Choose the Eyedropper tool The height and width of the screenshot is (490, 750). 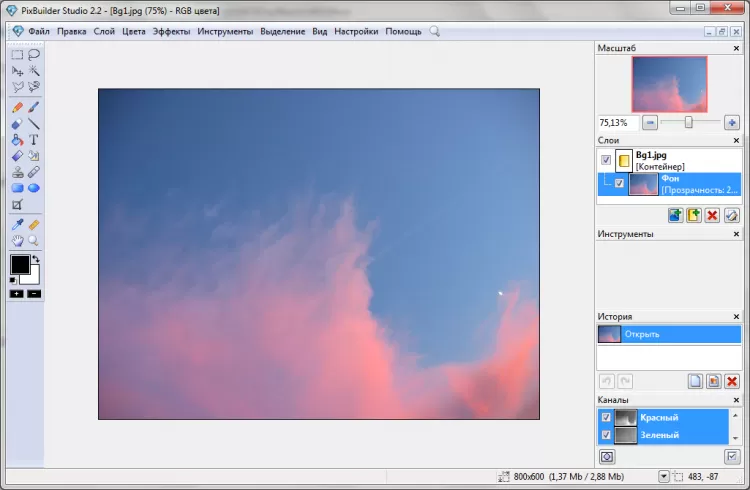[x=17, y=225]
